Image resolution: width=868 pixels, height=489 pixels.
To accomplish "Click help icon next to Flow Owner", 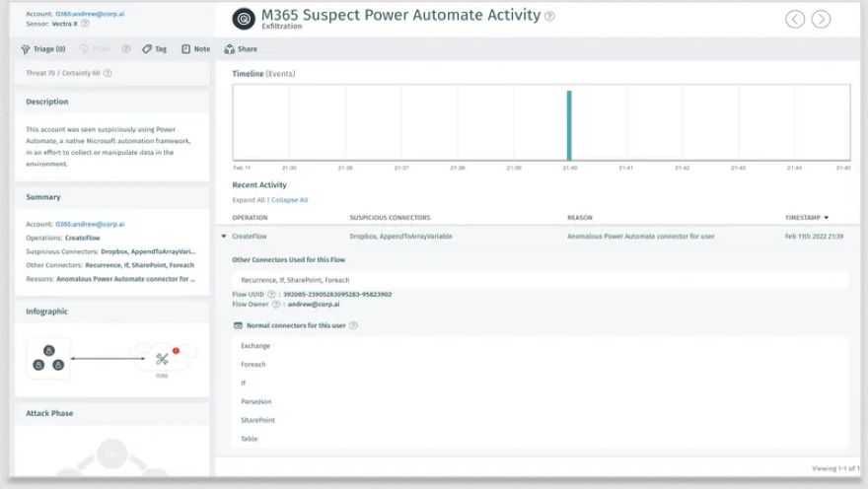I will click(x=275, y=305).
